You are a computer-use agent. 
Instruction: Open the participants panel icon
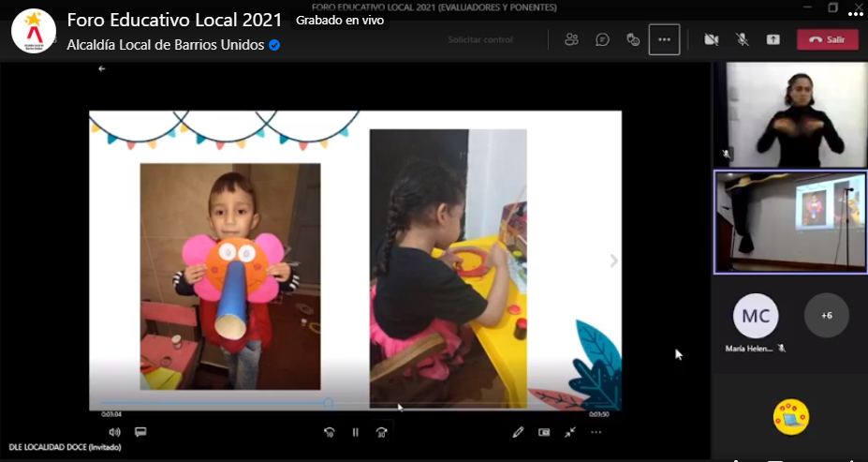point(571,39)
